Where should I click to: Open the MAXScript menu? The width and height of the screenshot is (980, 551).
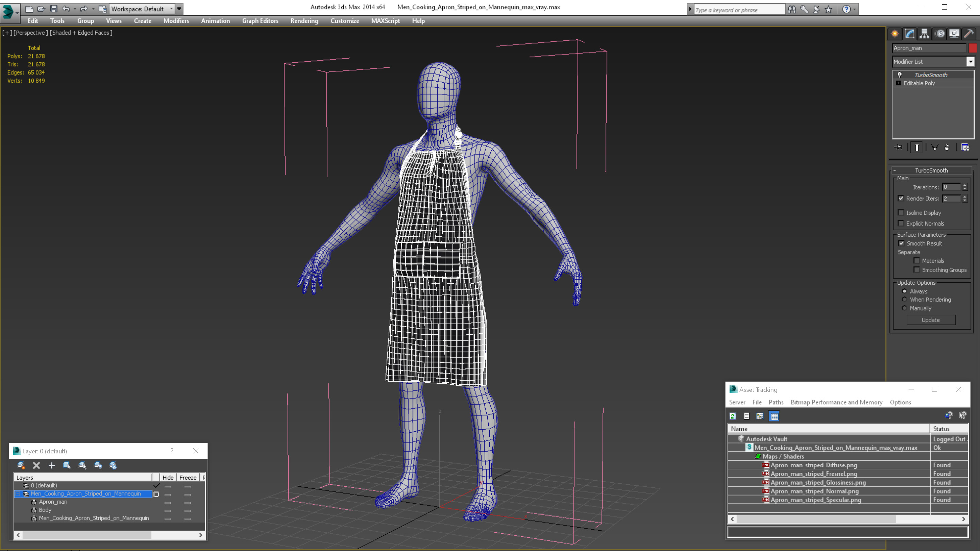tap(386, 21)
